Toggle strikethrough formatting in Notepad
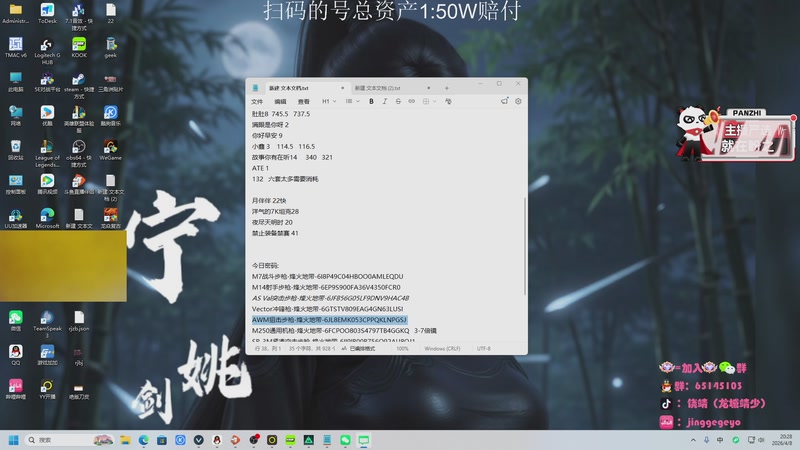The image size is (800, 450). point(398,102)
